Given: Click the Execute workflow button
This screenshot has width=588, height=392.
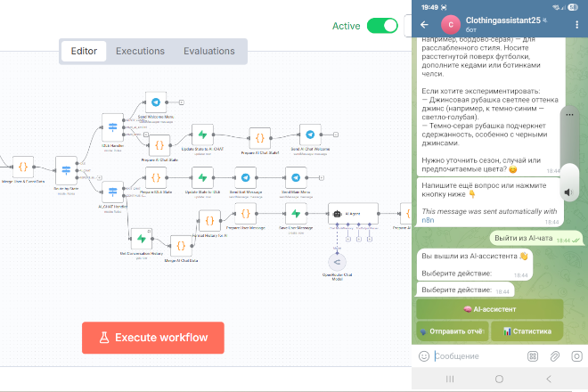Looking at the screenshot, I should 153,338.
